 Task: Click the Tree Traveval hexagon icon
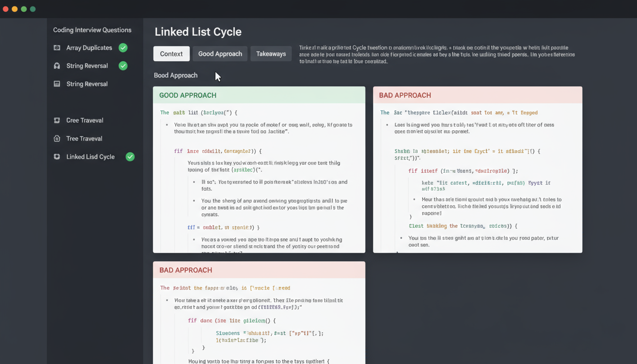tap(56, 138)
